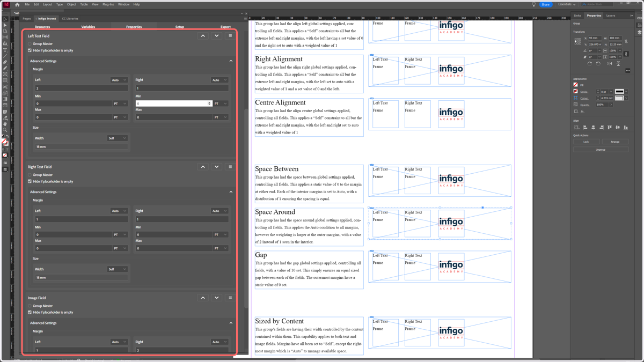Click the fill/stroke swatch in the toolbar
Viewport: 644px width, 362px height.
(5, 142)
